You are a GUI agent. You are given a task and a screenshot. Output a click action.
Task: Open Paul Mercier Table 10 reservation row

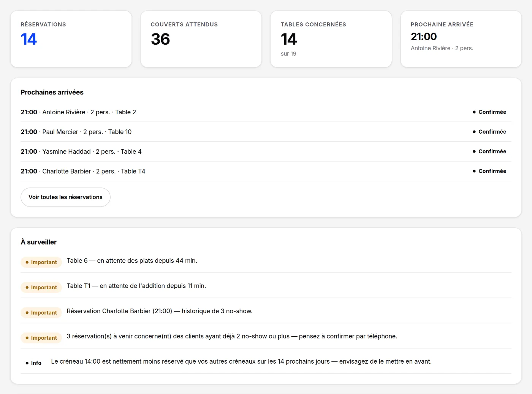tap(266, 132)
